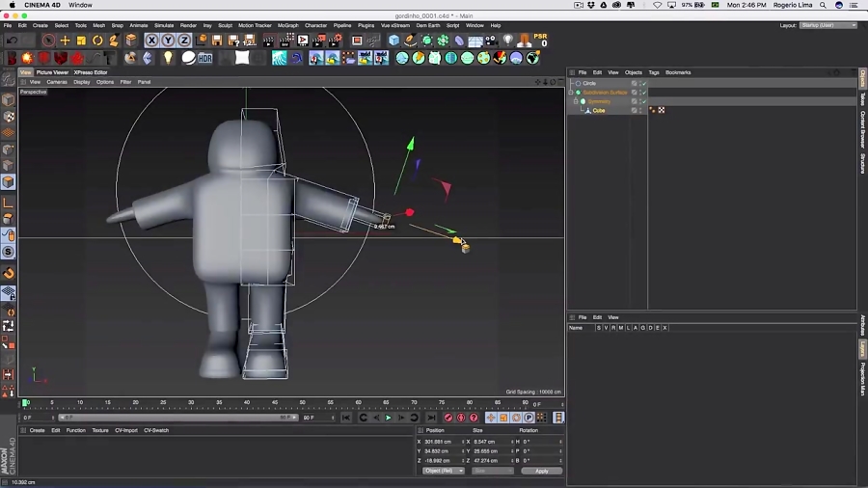Select the Cube object in Object Manager
Viewport: 868px width, 488px height.
[598, 111]
